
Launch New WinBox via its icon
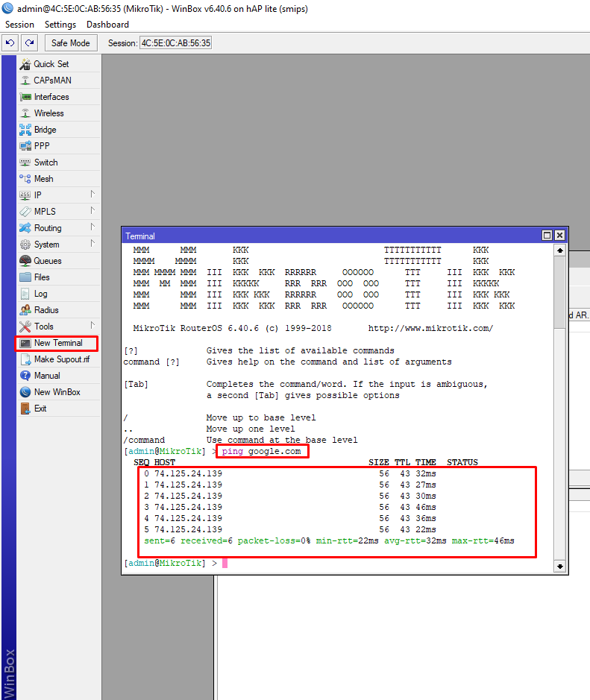tap(25, 392)
